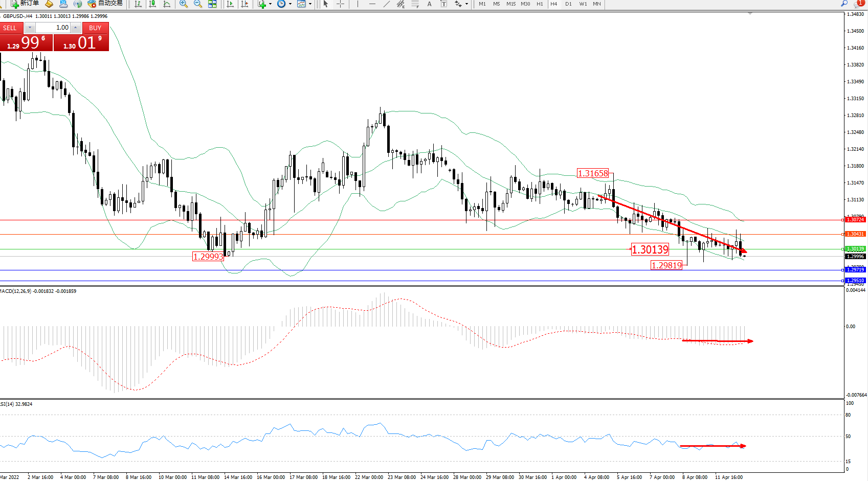This screenshot has width=868, height=481.
Task: Switch chart to Candlesticks display
Action: click(152, 4)
